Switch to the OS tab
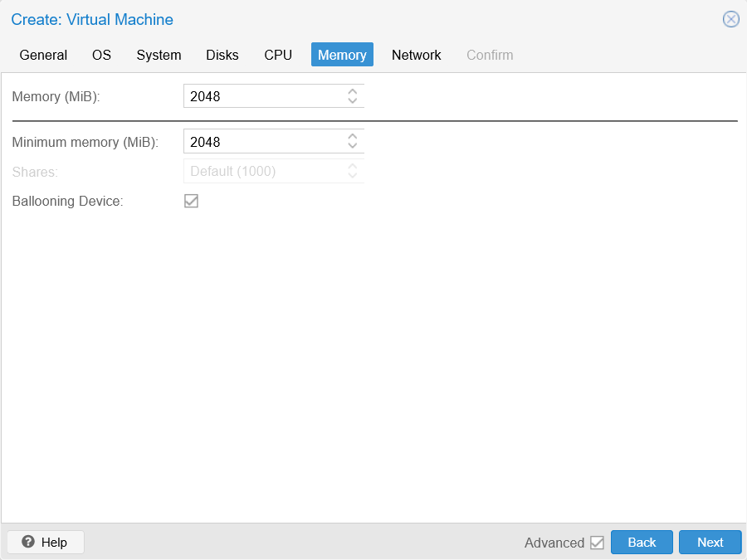Viewport: 747px width, 560px height. [101, 55]
